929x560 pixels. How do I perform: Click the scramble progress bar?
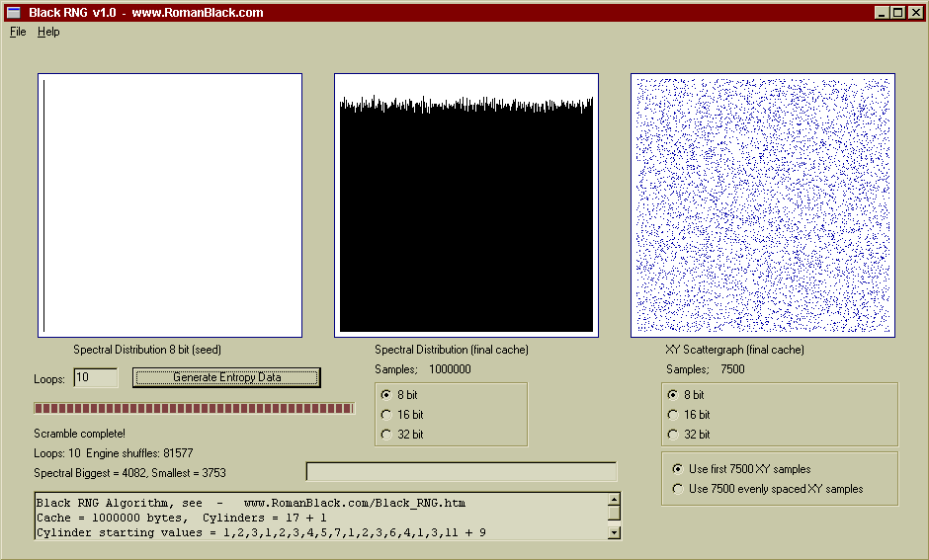tap(194, 408)
